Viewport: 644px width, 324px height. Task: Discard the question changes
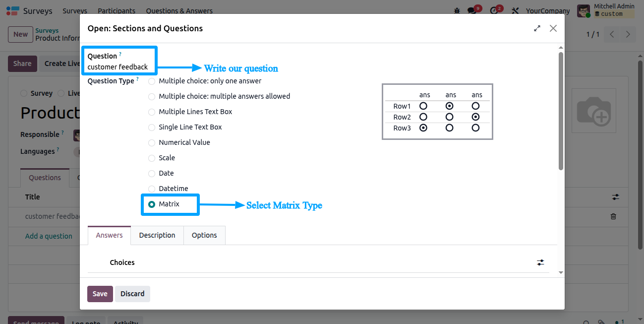132,294
